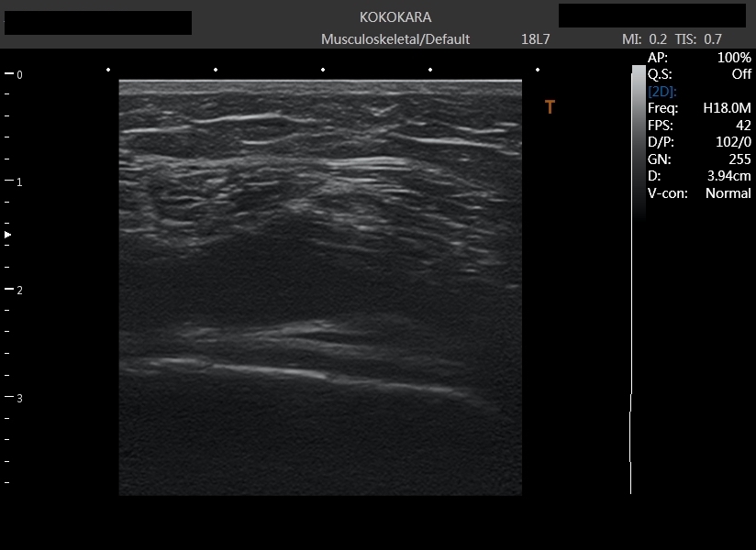Click the orange T orientation marker

coord(550,107)
